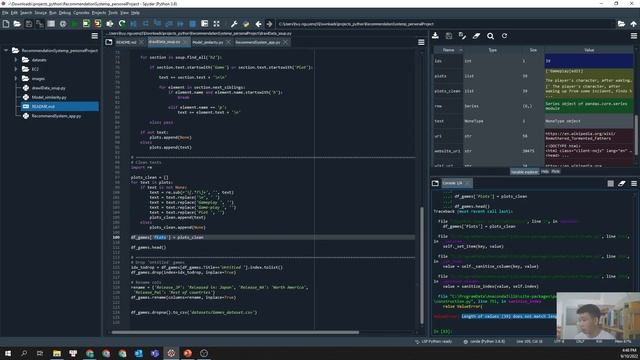The width and height of the screenshot is (640, 360).
Task: Close the README.md editor tab
Action: 142,42
